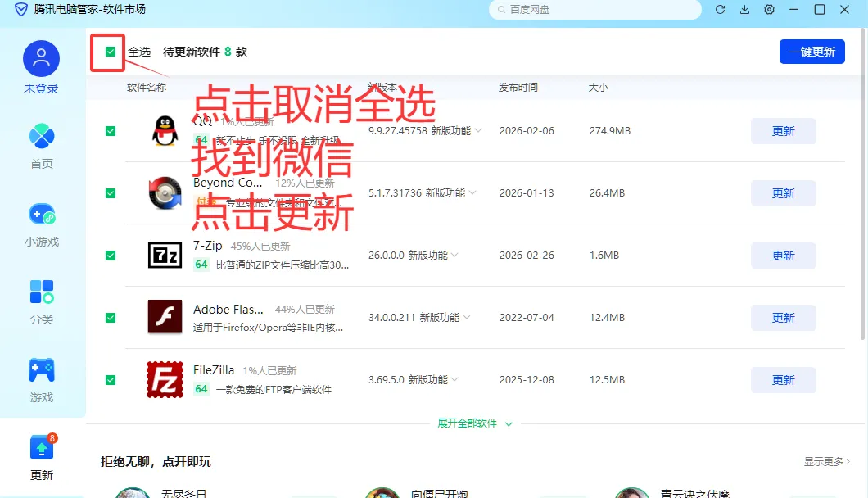This screenshot has height=498, width=868.
Task: Click version 26.0.0.0 text
Action: click(x=387, y=255)
